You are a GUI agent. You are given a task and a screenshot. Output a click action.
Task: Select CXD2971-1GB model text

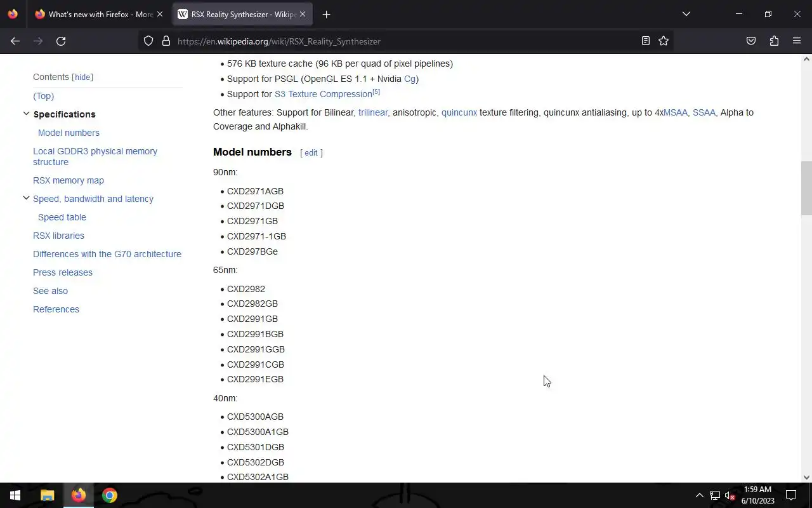(256, 236)
